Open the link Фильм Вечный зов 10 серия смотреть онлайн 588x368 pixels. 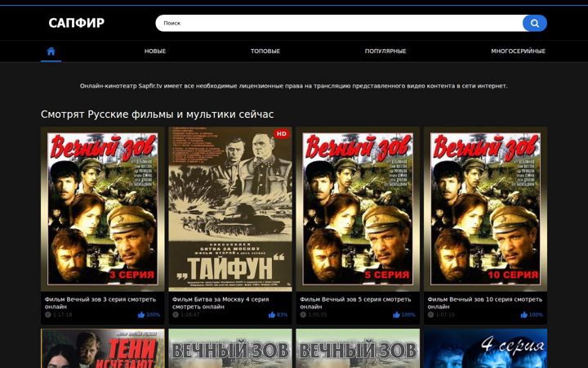484,303
